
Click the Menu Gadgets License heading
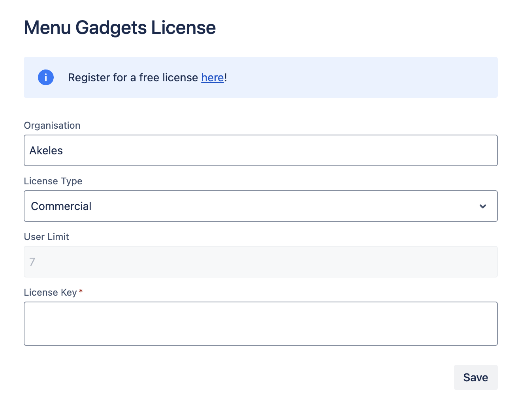120,27
